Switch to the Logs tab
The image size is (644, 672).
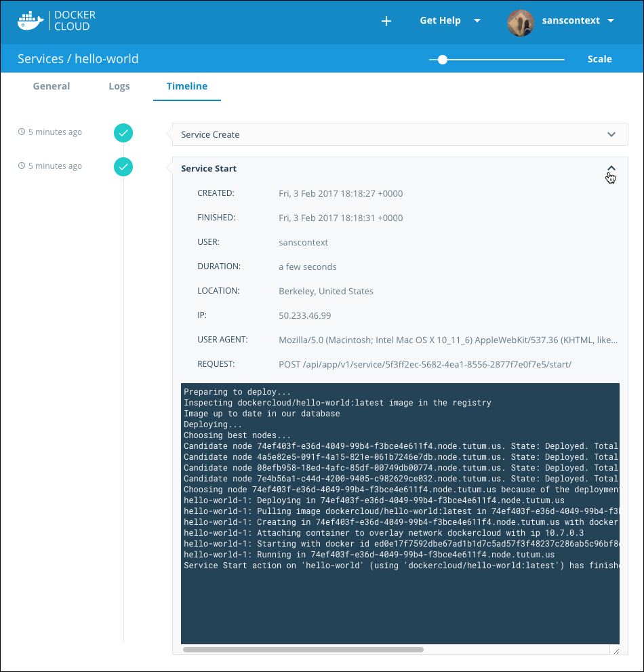click(119, 86)
